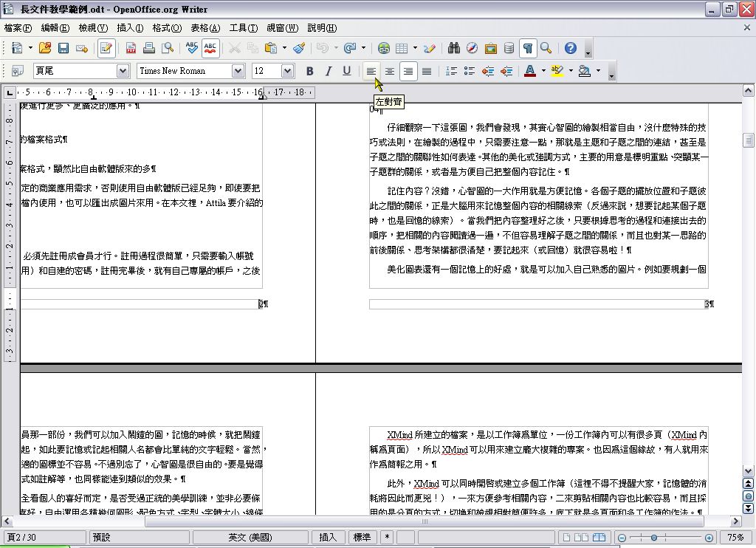
Task: Export directly as PDF icon
Action: [x=131, y=48]
